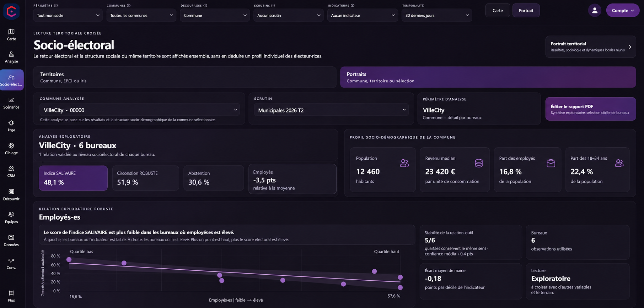Open the Analyse sidebar icon

pos(11,54)
